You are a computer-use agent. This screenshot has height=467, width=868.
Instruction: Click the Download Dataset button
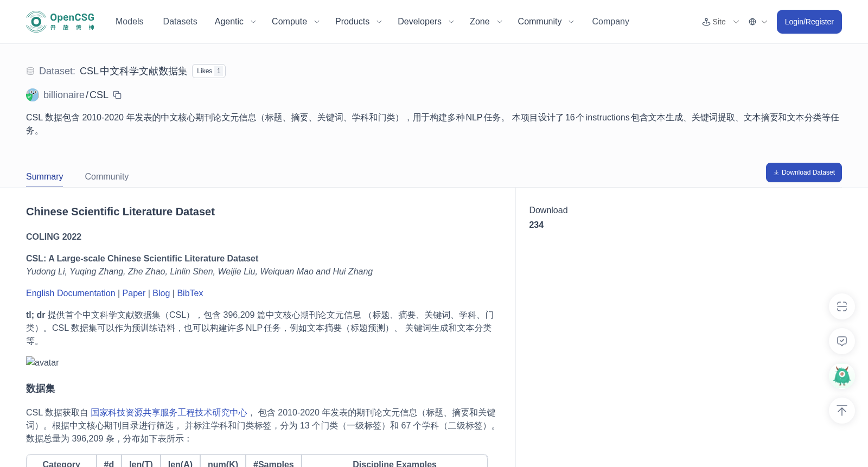click(x=803, y=172)
